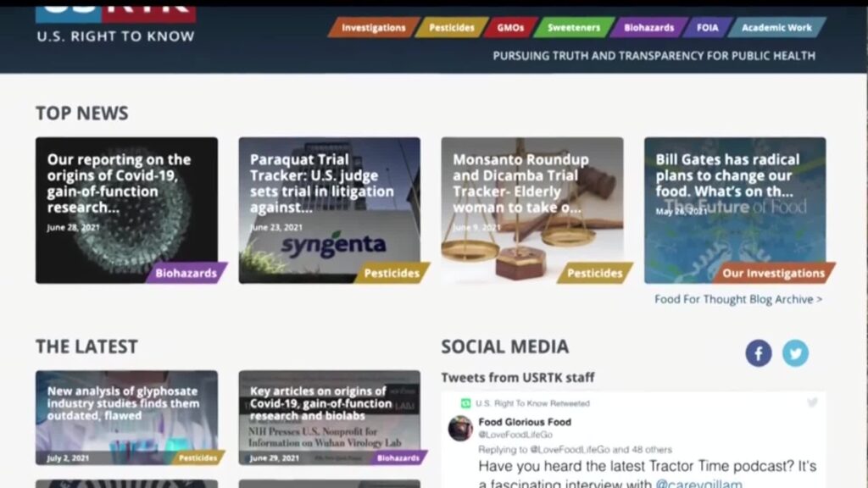
Task: Click Our Investigations tag on Bill Gates card
Action: (773, 273)
